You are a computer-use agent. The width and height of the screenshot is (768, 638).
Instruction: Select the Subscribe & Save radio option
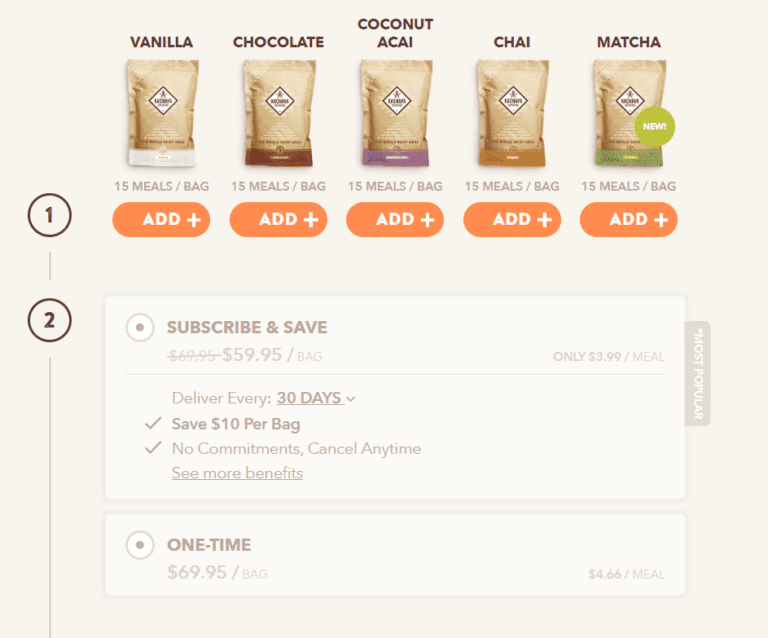(140, 327)
